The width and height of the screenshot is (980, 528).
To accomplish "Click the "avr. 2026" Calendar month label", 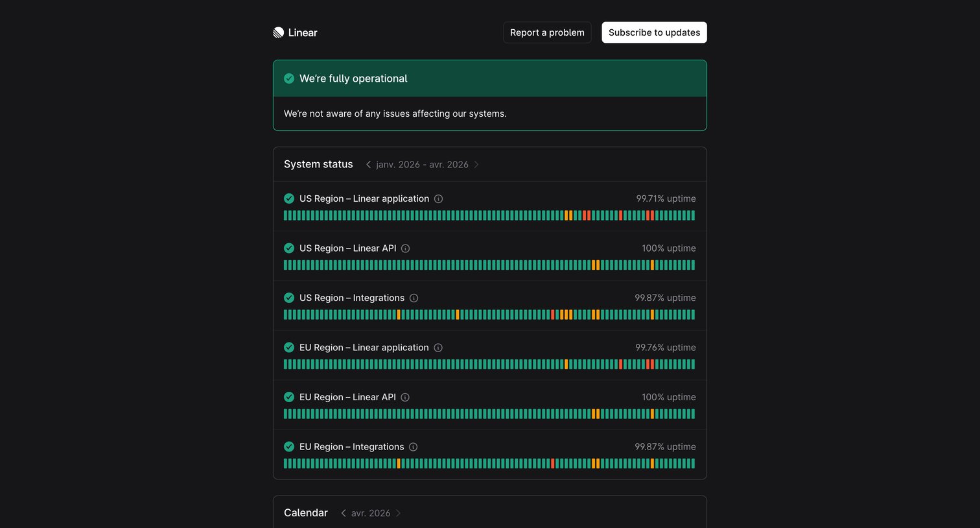I will coord(371,513).
